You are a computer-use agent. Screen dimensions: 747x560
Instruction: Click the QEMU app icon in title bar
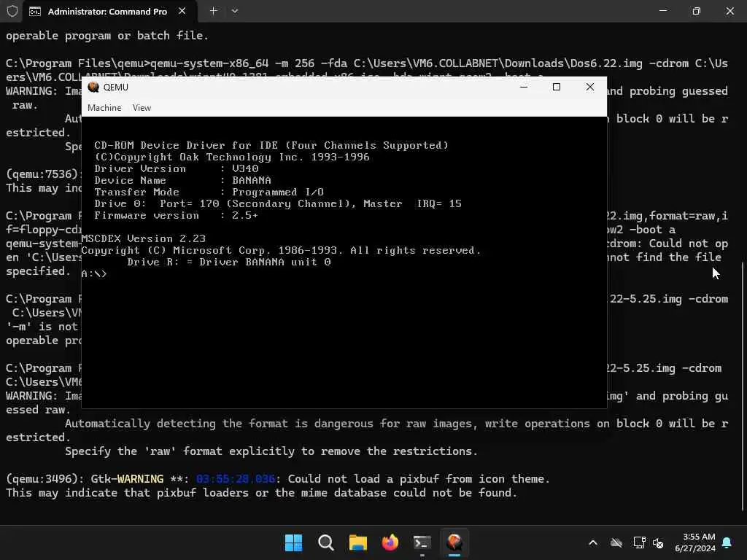93,87
